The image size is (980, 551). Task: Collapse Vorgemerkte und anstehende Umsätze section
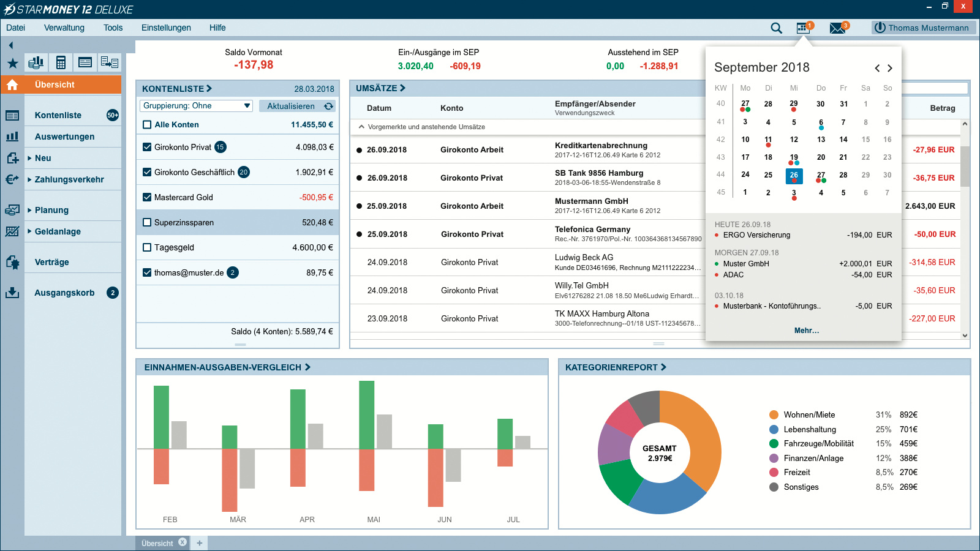click(x=360, y=127)
